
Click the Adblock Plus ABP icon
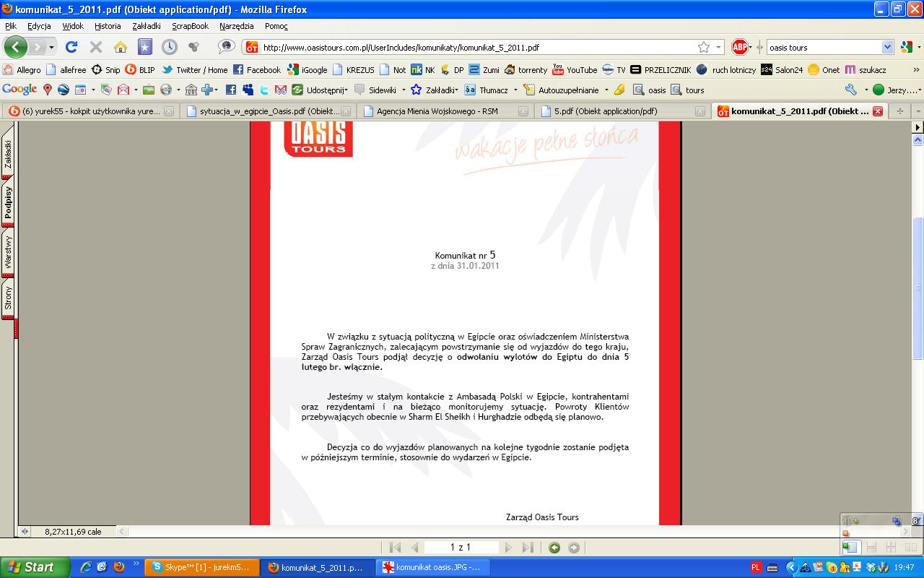(x=739, y=47)
